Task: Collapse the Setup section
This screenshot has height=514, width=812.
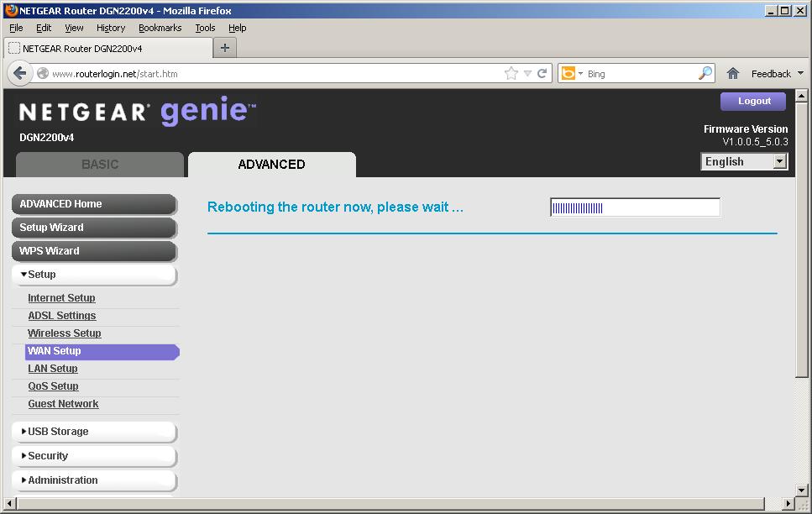Action: [x=94, y=275]
